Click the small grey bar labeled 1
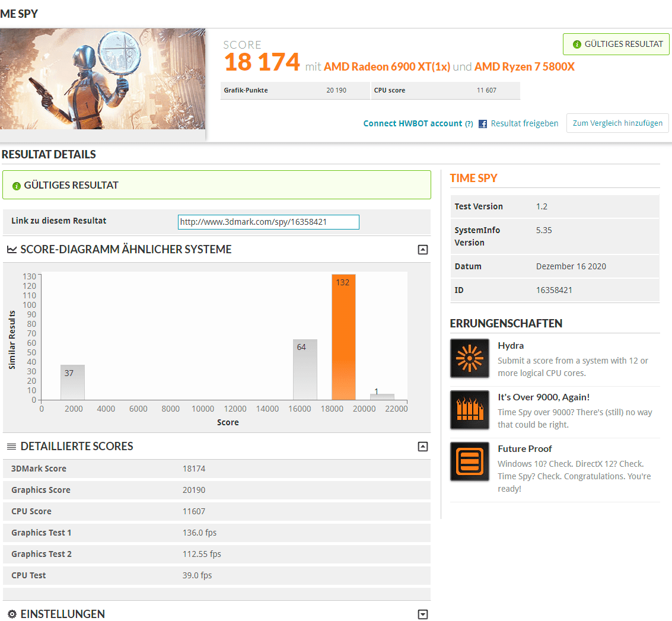The width and height of the screenshot is (672, 621). tap(382, 397)
